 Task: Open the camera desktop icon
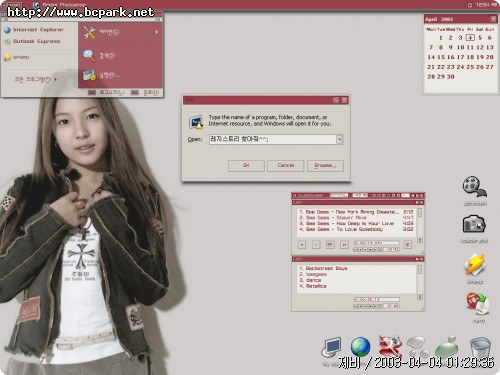coord(474,224)
